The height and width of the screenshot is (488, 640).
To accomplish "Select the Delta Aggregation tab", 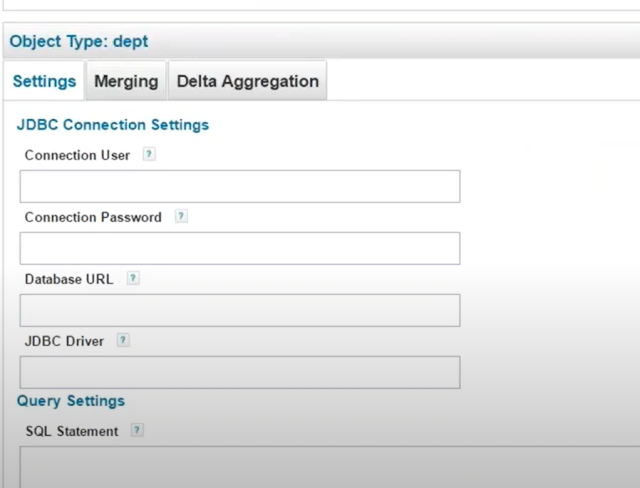I will click(x=247, y=81).
